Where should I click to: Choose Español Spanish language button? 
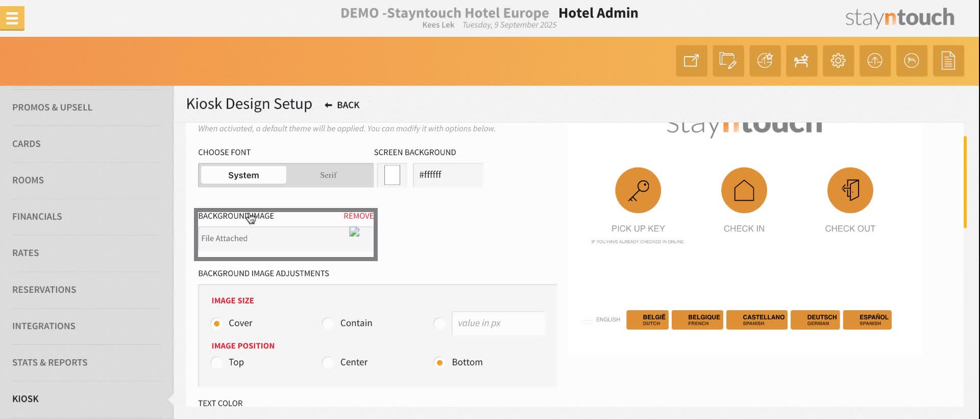(x=867, y=320)
